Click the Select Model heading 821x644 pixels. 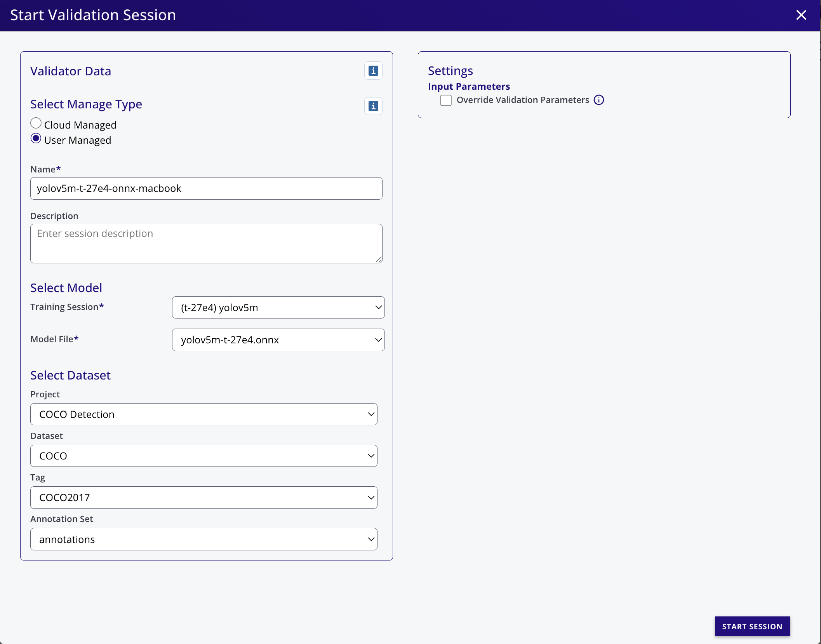click(66, 288)
